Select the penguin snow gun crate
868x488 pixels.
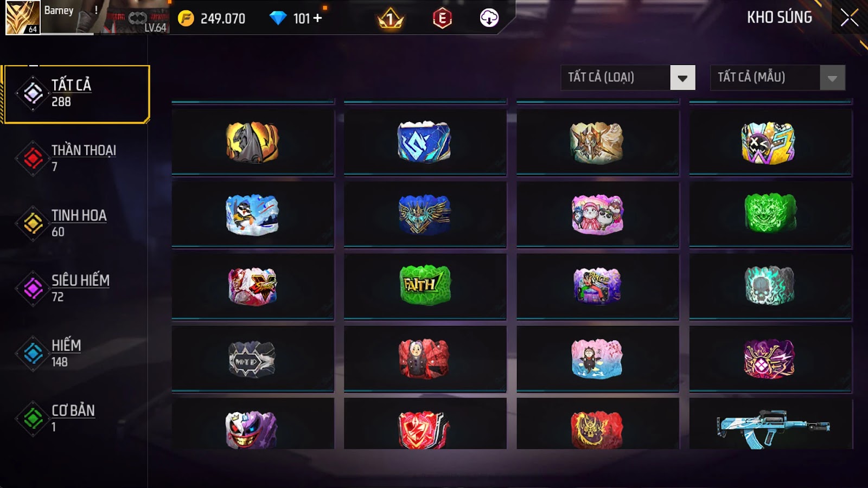[253, 215]
